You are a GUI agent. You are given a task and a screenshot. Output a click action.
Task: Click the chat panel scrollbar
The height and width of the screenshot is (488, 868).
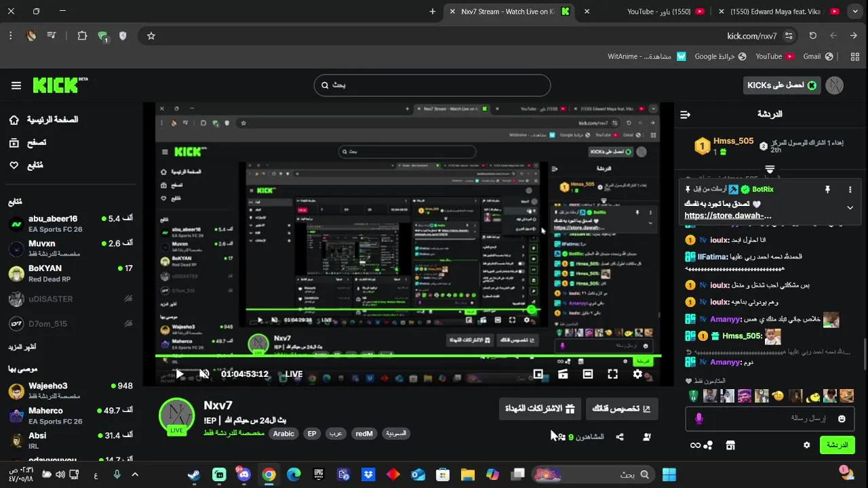865,352
